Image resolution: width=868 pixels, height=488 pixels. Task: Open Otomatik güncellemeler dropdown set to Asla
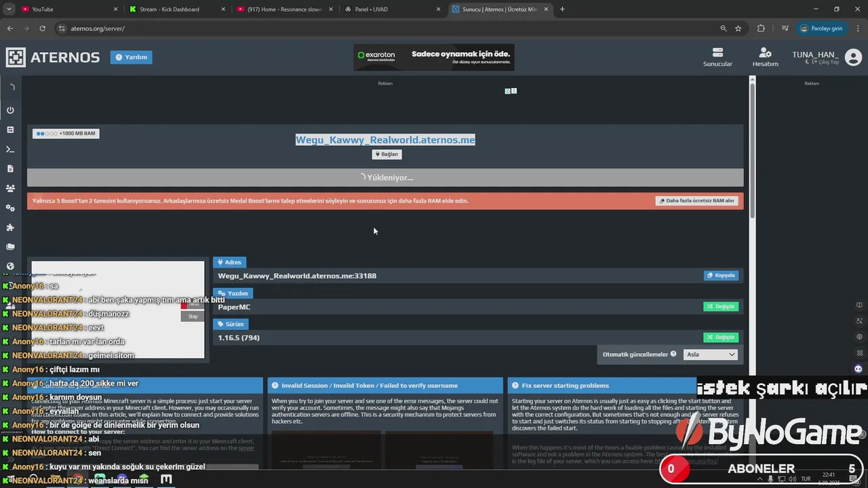point(710,354)
